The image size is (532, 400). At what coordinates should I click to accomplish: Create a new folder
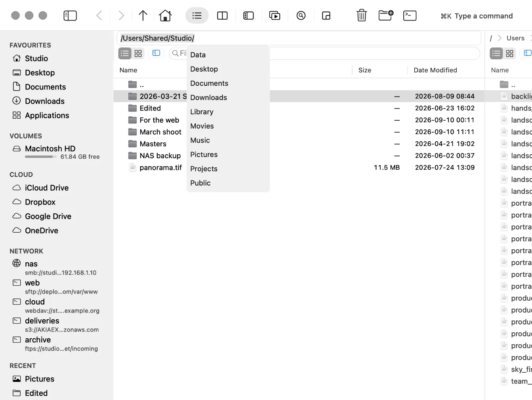click(386, 16)
